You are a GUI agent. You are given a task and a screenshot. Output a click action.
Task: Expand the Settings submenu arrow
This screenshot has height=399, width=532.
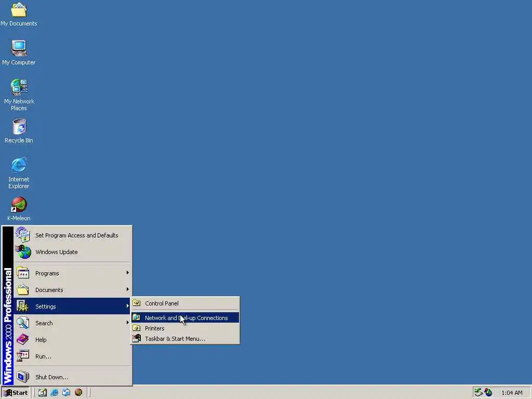[128, 305]
